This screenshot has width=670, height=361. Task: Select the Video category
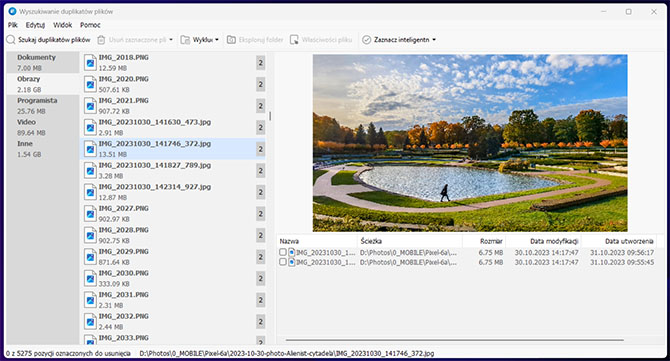(x=43, y=127)
